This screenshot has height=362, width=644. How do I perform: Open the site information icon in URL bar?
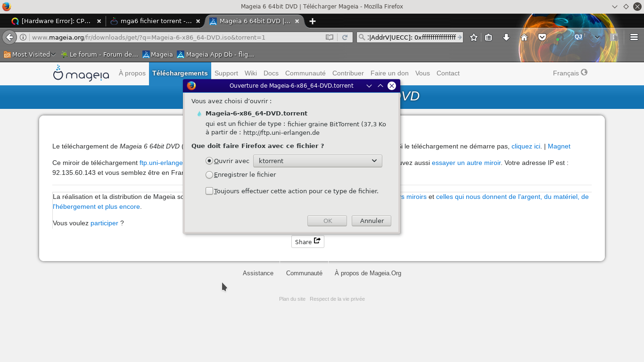pos(23,37)
